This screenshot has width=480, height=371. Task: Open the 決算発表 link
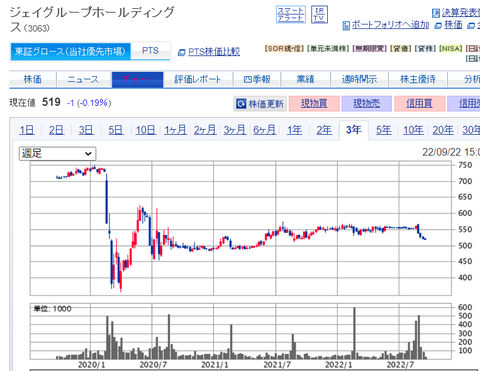click(460, 13)
